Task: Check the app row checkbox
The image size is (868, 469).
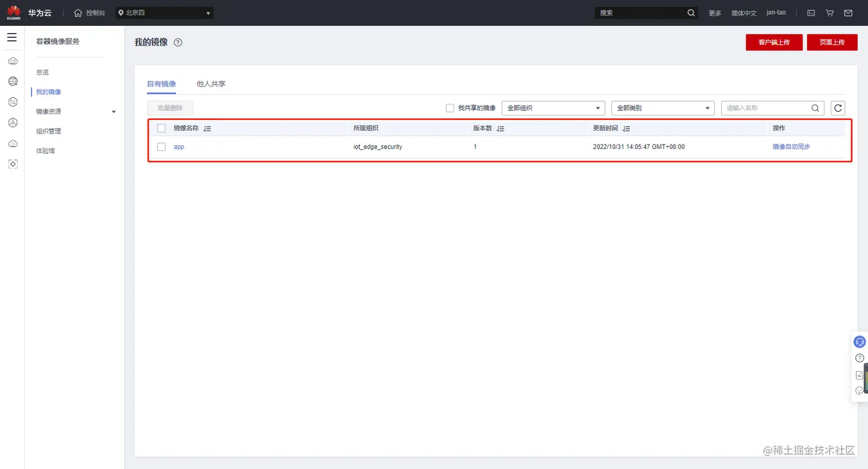Action: click(x=161, y=147)
